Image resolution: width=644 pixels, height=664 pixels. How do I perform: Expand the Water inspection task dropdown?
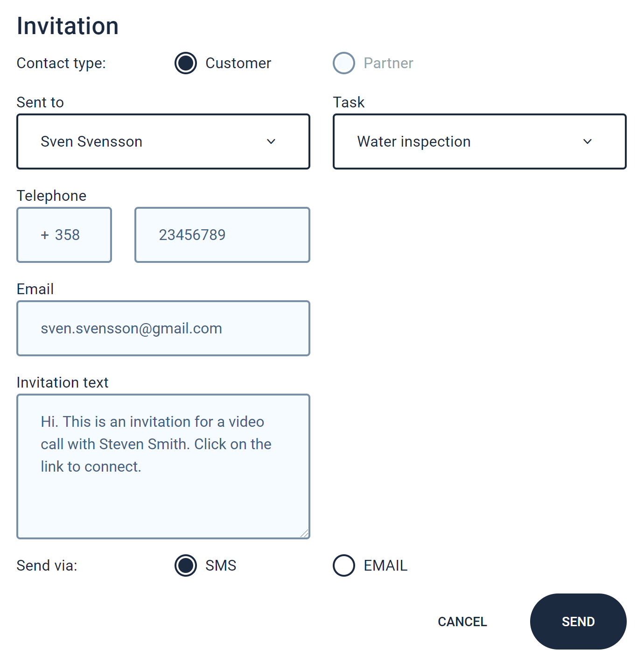[467, 141]
